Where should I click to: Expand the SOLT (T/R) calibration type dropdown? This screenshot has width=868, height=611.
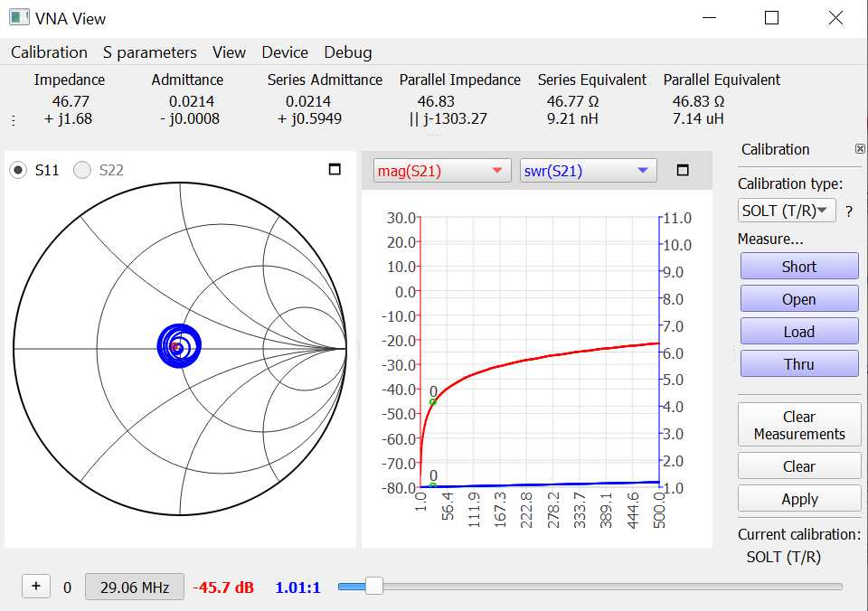[x=786, y=211]
